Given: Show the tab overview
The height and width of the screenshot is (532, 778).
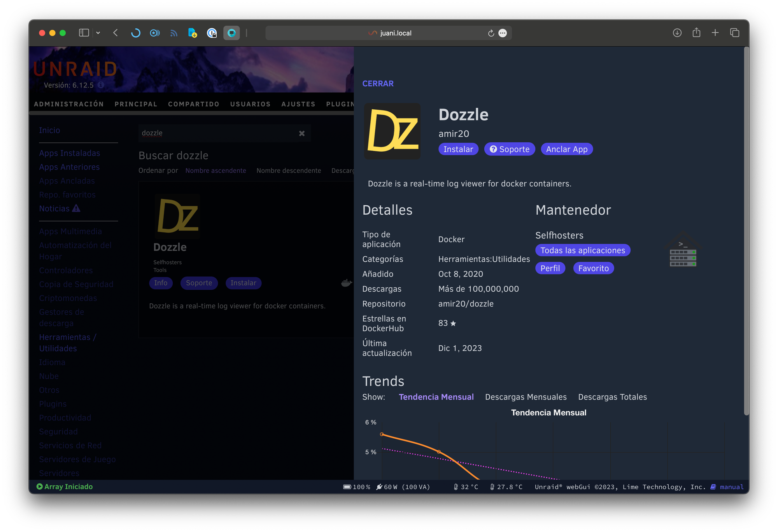Looking at the screenshot, I should pyautogui.click(x=734, y=33).
